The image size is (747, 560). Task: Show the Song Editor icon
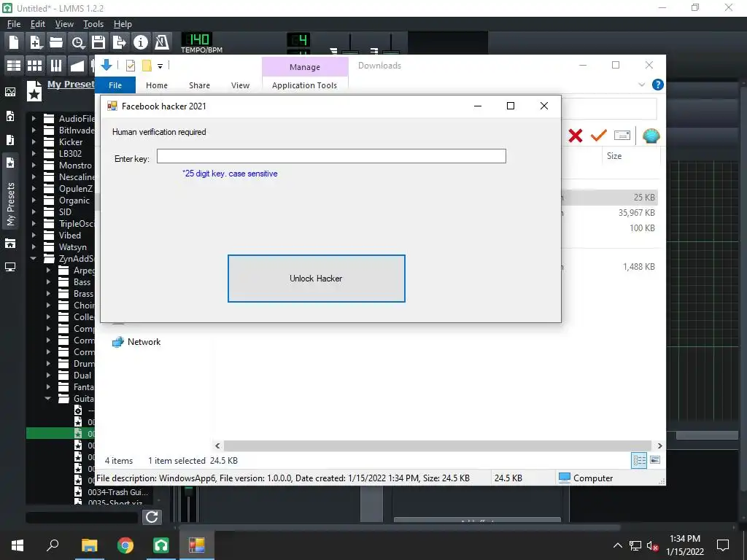[14, 65]
